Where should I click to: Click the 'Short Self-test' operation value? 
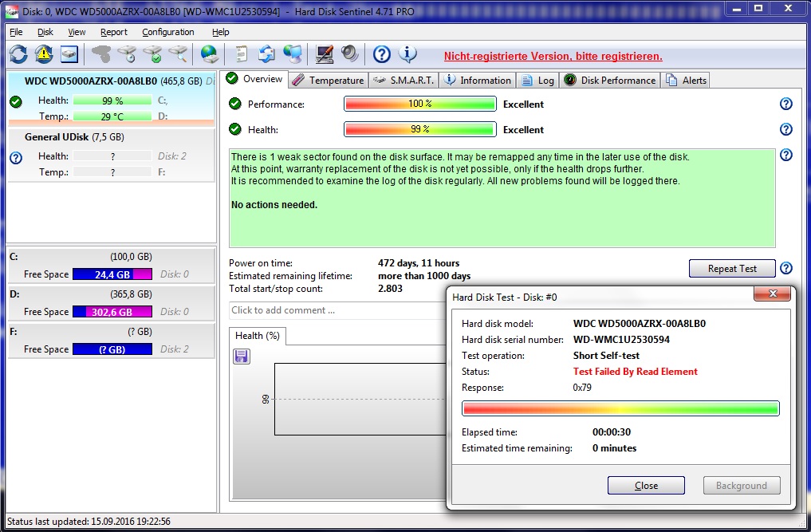606,356
